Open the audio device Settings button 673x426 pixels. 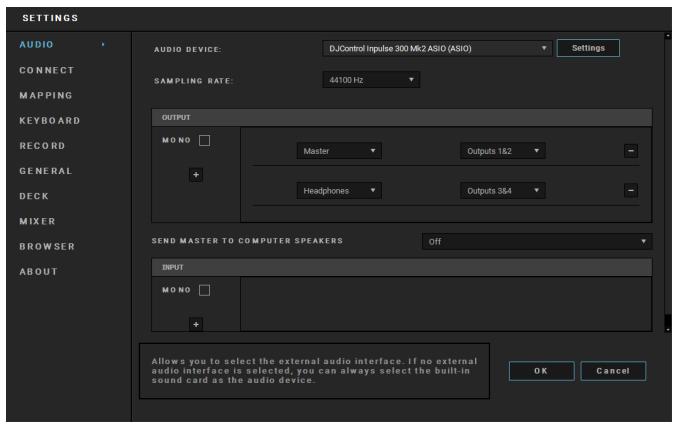[x=588, y=48]
